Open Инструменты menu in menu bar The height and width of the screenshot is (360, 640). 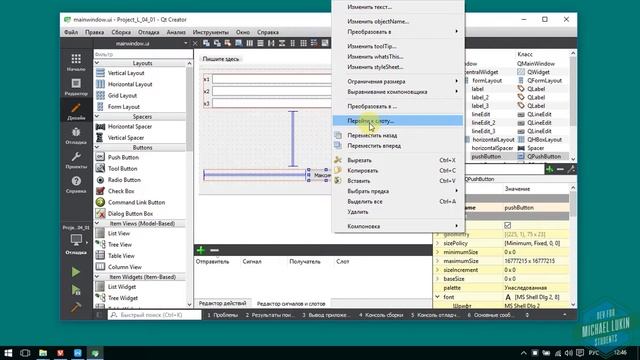(x=211, y=32)
